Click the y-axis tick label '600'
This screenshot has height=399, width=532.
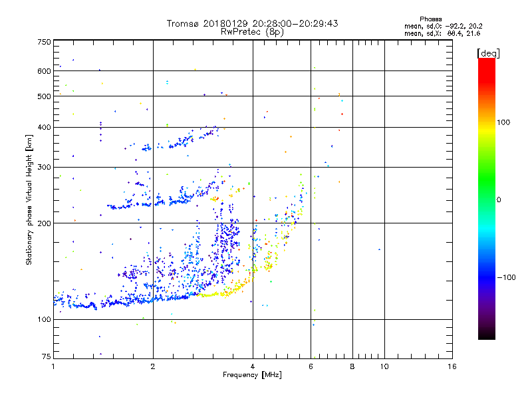tap(44, 71)
